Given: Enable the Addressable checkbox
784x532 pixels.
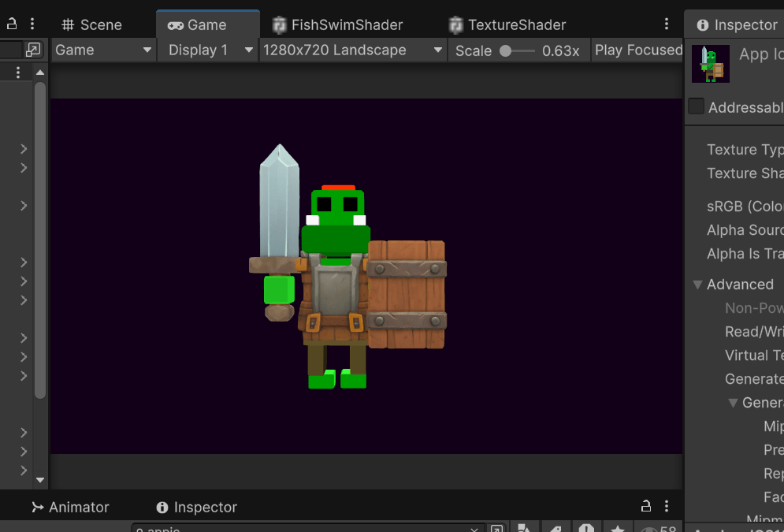Looking at the screenshot, I should [x=696, y=106].
